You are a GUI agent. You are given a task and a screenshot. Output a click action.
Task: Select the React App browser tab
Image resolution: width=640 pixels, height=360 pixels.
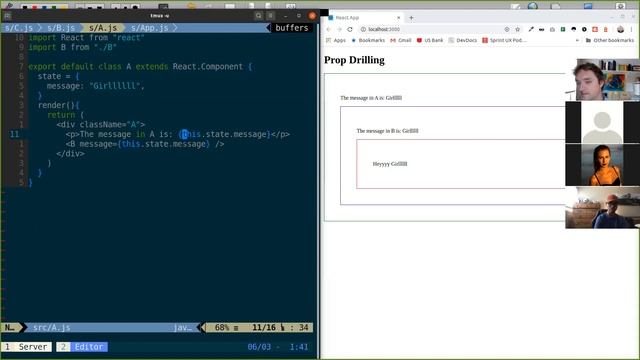(x=364, y=18)
